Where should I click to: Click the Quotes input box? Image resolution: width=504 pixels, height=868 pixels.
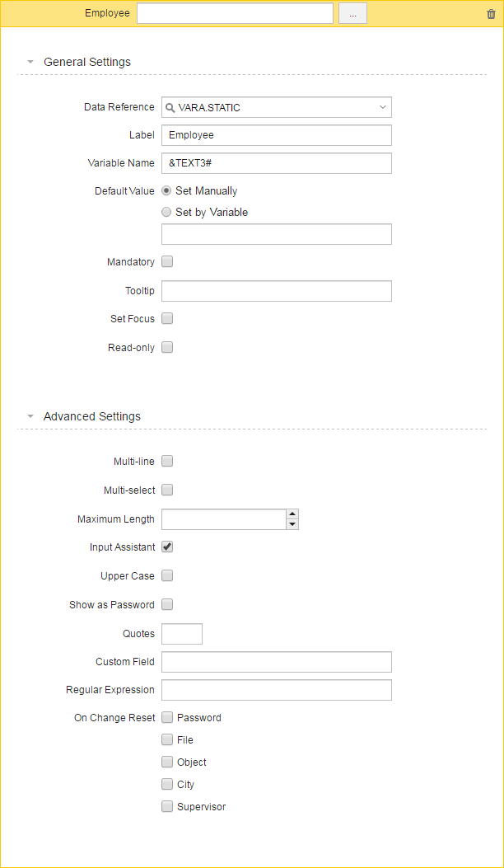(x=182, y=634)
